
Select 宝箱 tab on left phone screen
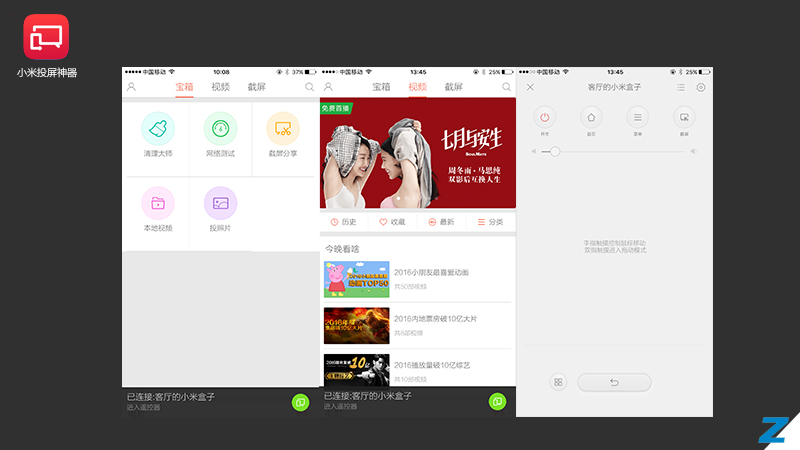184,87
